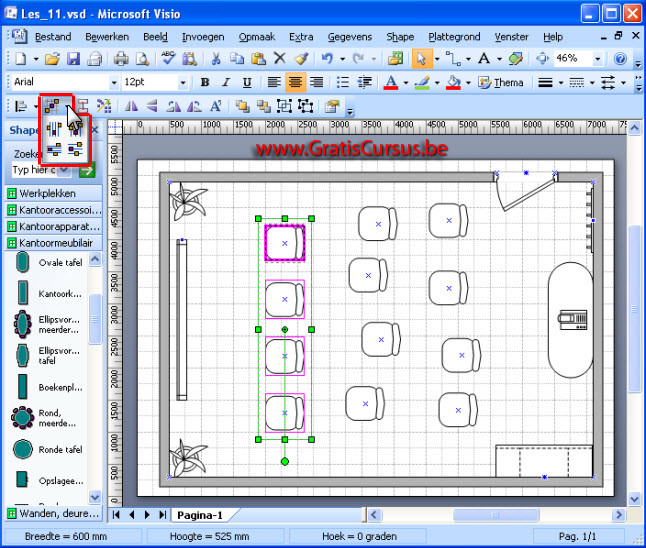Open the Arial font dropdown

[x=114, y=83]
